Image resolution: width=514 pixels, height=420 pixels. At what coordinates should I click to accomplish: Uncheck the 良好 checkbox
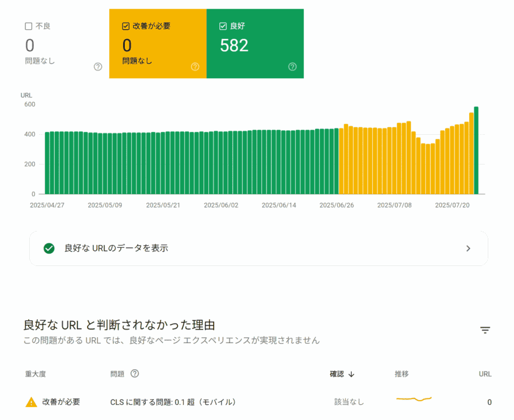click(223, 26)
